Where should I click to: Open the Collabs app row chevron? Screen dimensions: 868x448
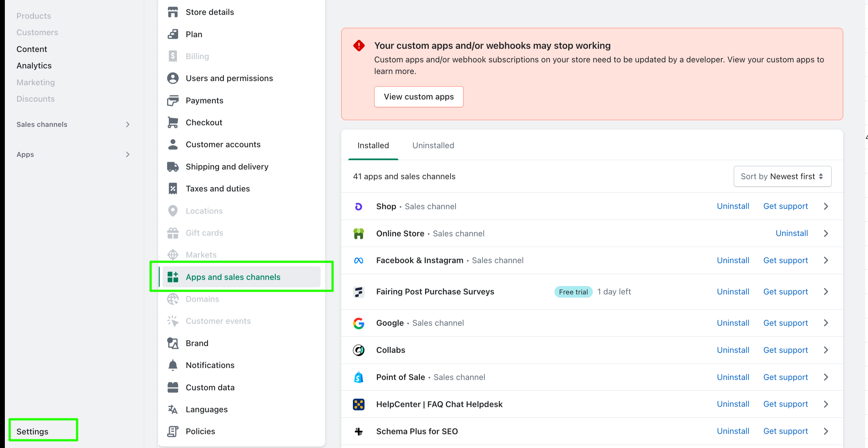coord(826,350)
